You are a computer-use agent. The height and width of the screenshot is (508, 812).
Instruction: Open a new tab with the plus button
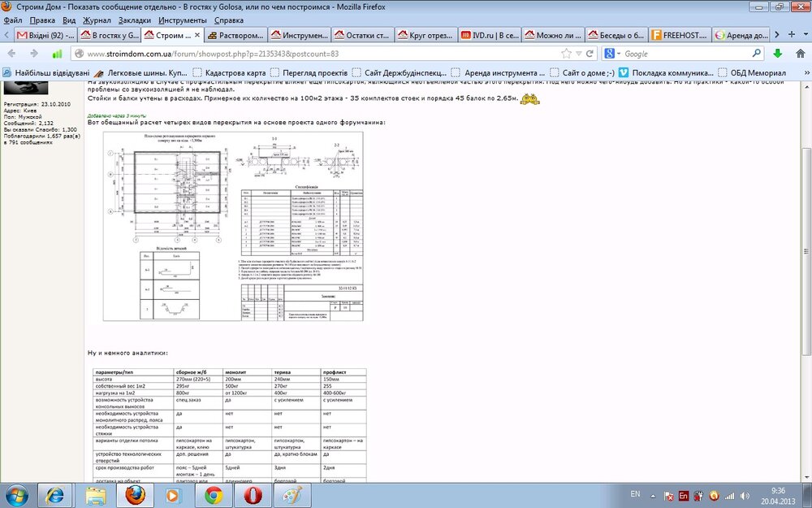[792, 35]
